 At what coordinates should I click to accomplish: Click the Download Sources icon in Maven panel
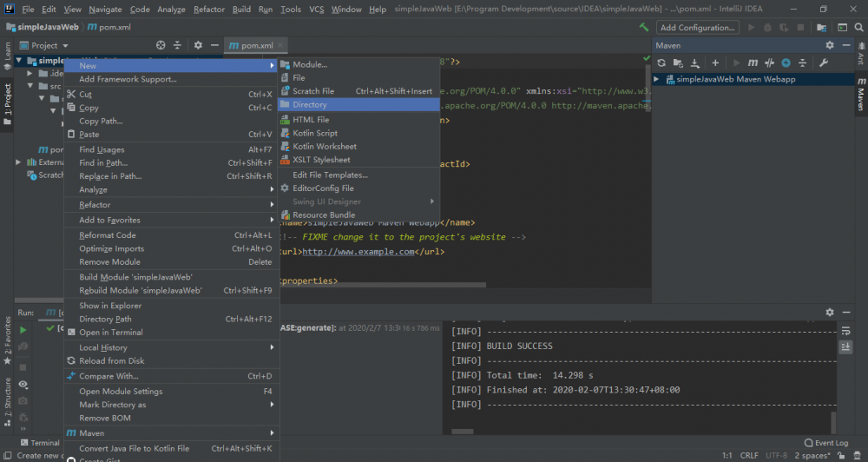click(694, 63)
